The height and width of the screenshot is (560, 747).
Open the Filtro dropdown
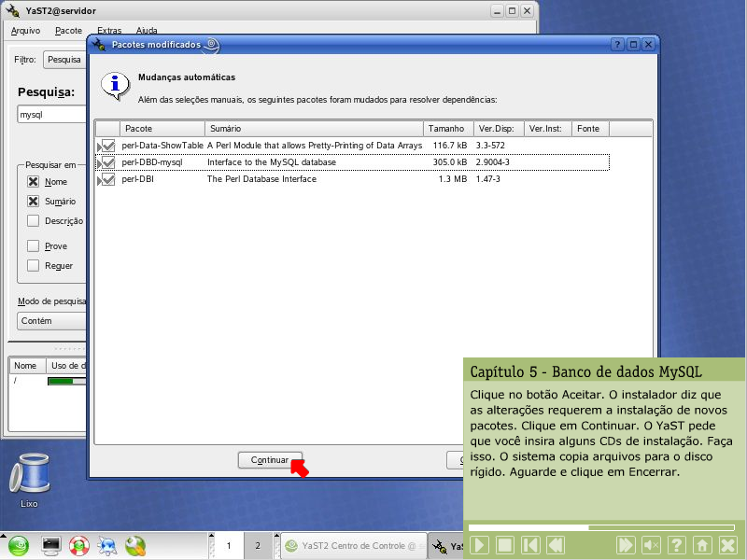(63, 59)
